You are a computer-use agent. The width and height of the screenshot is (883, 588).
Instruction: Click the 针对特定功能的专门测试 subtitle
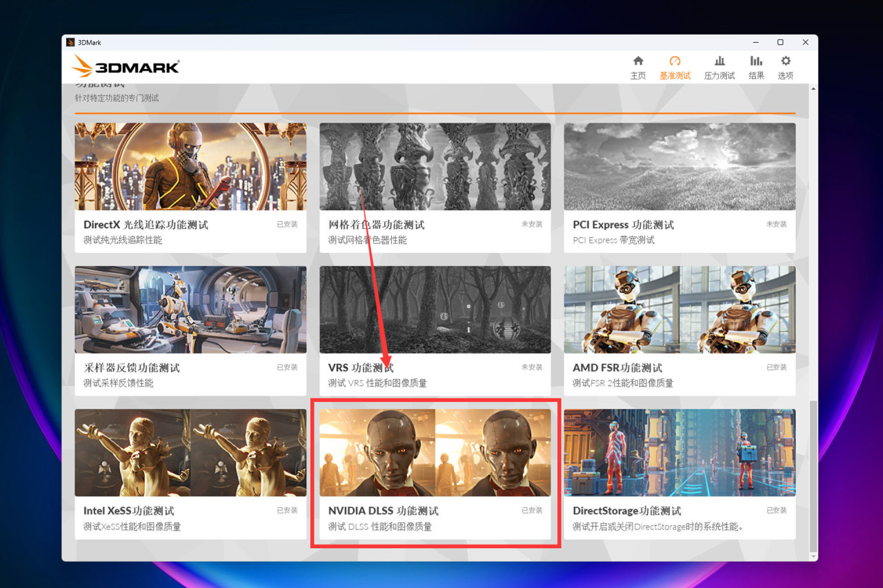coord(117,99)
